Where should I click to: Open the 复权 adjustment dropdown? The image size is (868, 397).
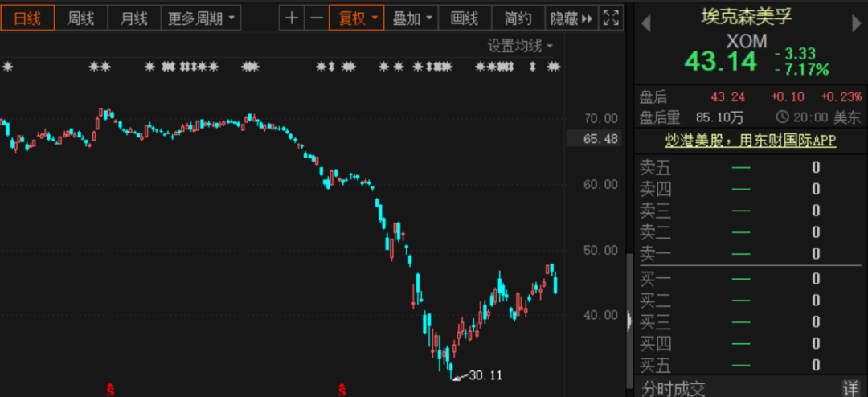point(358,18)
